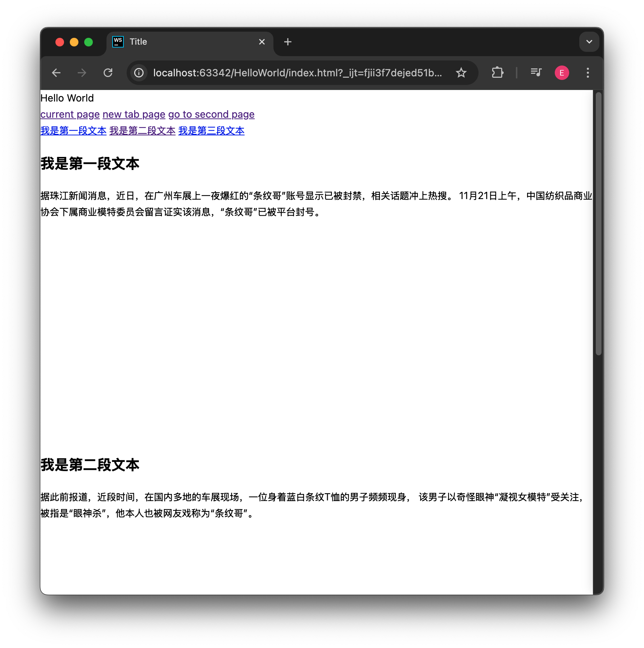Viewport: 644px width, 648px height.
Task: Open a new tab with the plus button
Action: pyautogui.click(x=287, y=42)
